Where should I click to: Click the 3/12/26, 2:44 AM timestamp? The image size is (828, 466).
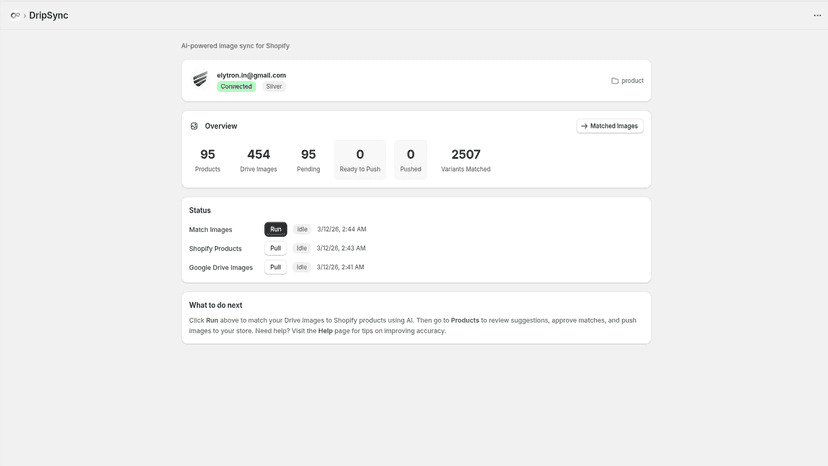pos(342,229)
